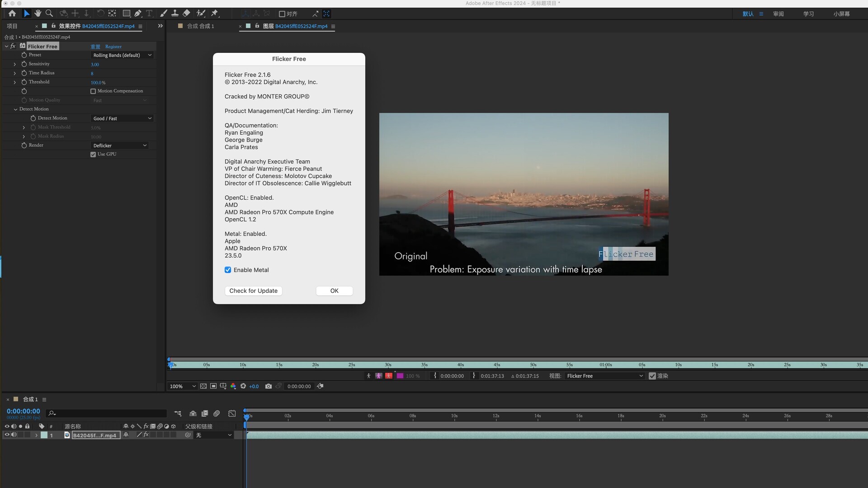The width and height of the screenshot is (868, 488).
Task: Open the show channel color icon
Action: point(233,386)
